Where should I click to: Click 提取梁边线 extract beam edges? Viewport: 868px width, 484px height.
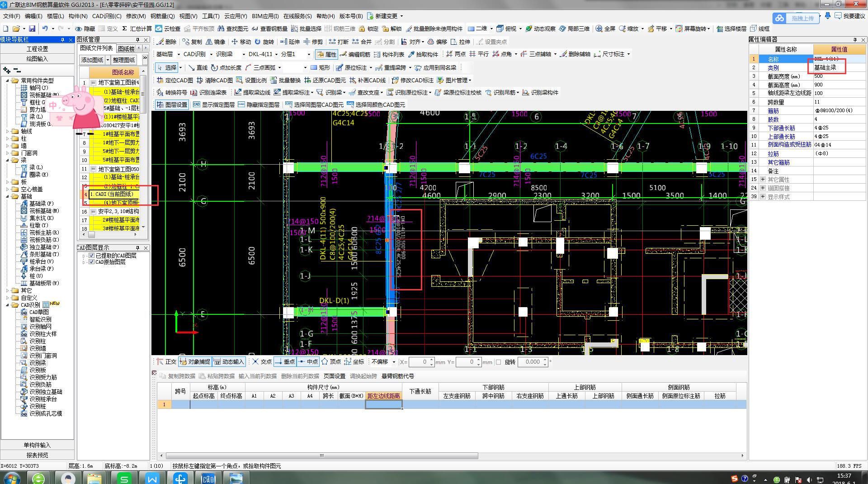click(x=252, y=92)
